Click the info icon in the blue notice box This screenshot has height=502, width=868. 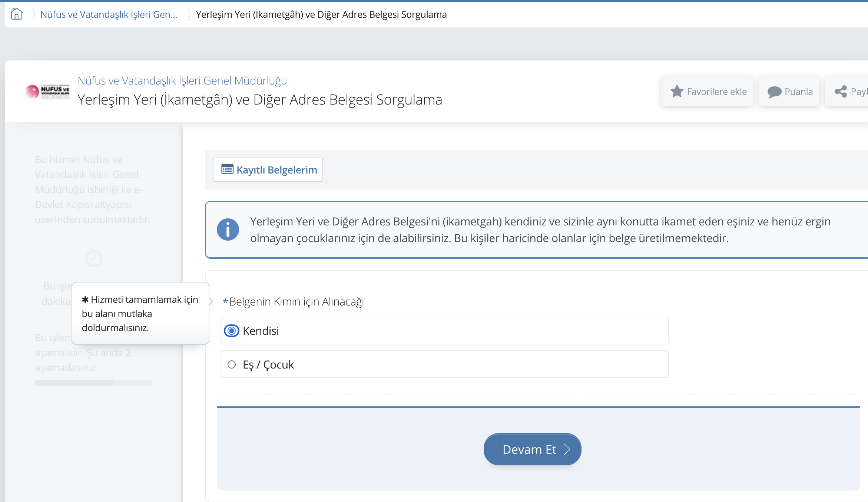[x=228, y=229]
